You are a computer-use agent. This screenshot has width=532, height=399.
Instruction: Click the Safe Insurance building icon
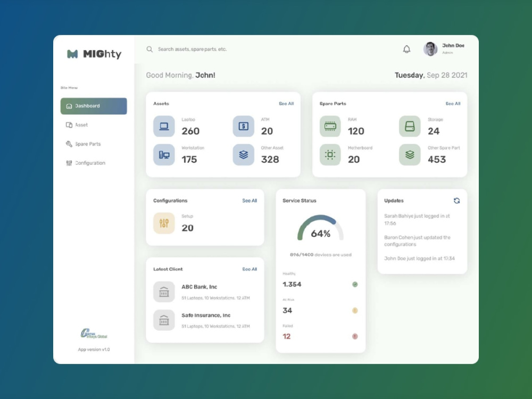point(164,320)
